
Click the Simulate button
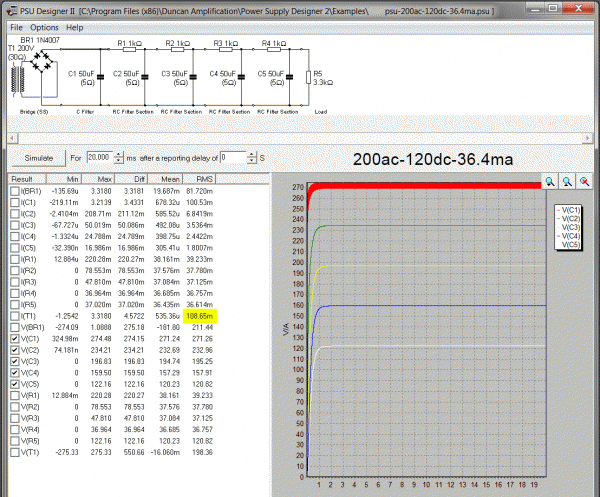pos(39,158)
